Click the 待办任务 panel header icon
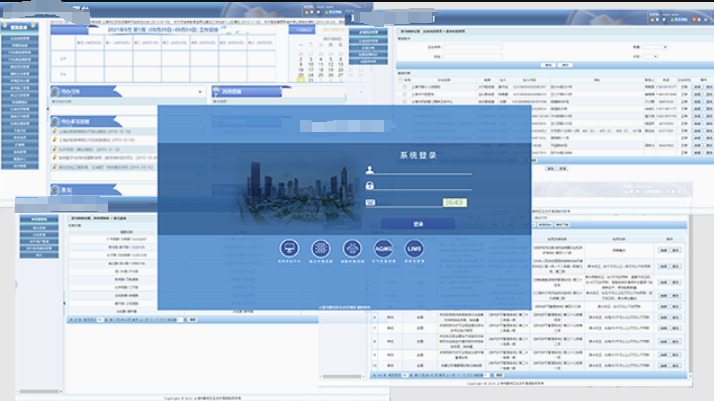 (53, 93)
